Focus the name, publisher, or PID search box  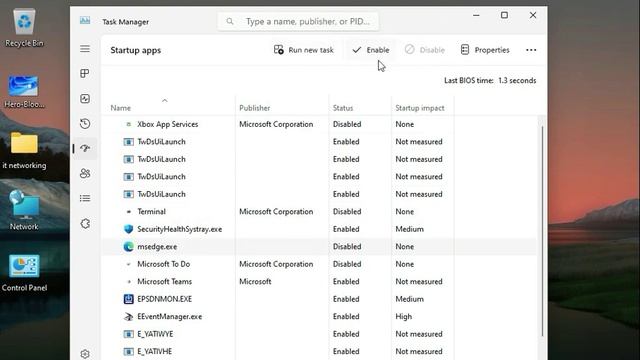298,21
